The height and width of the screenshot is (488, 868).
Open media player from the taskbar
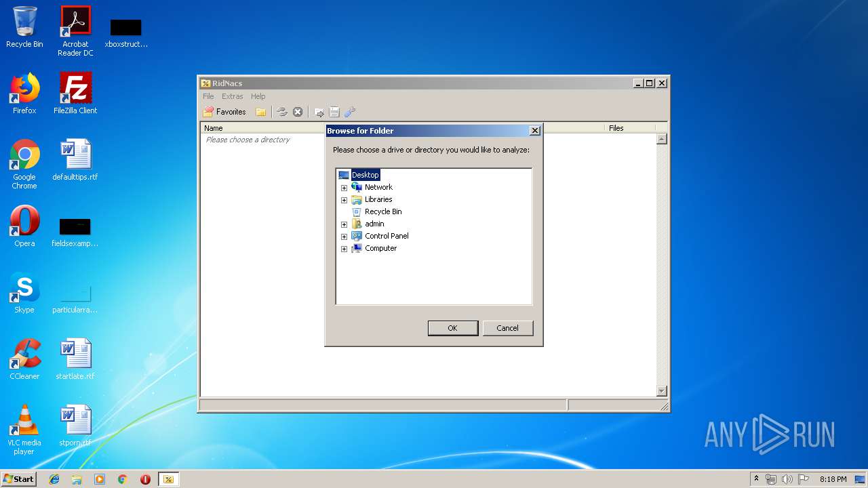pyautogui.click(x=100, y=479)
